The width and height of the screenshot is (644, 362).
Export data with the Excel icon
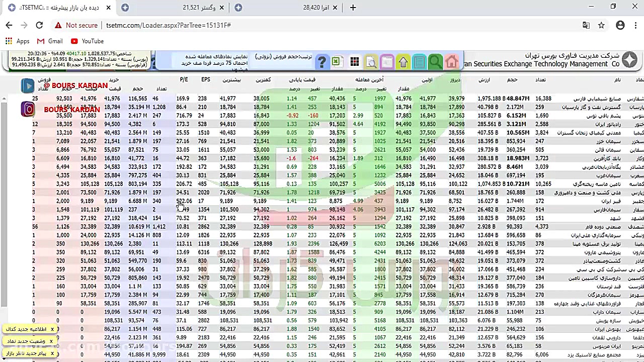point(337,61)
